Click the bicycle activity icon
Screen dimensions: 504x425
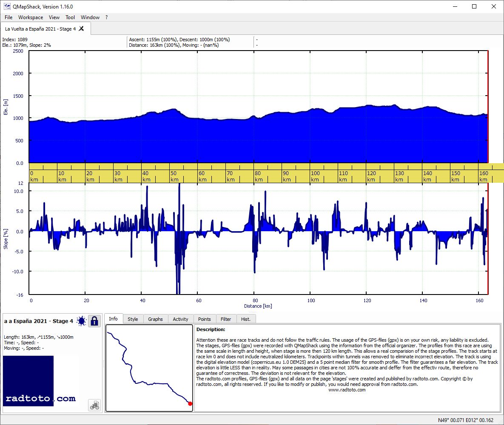point(94,405)
